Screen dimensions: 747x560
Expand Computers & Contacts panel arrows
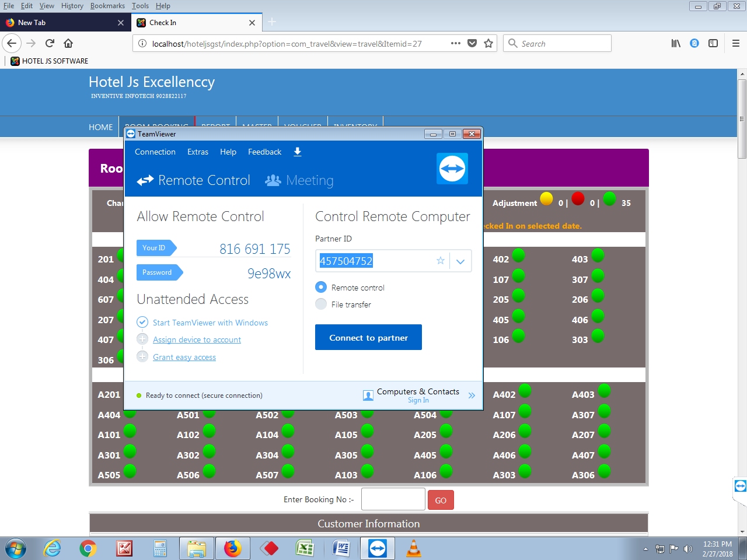point(472,395)
